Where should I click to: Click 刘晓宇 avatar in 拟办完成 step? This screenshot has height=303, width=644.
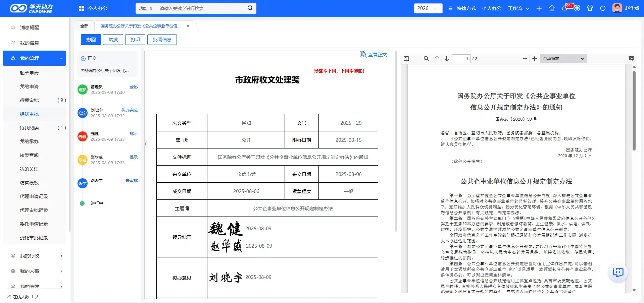click(x=83, y=113)
